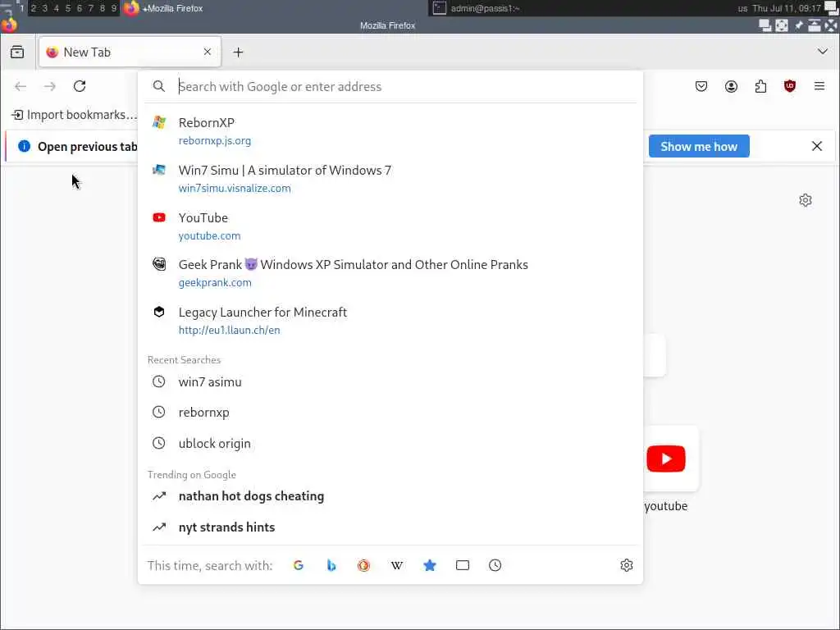
Task: Open search settings gear in dropdown
Action: point(626,566)
